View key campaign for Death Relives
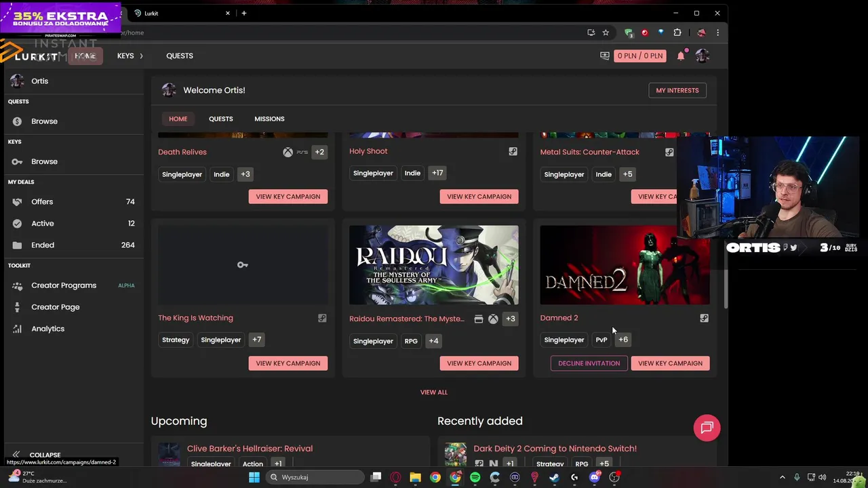The height and width of the screenshot is (488, 868). click(288, 197)
